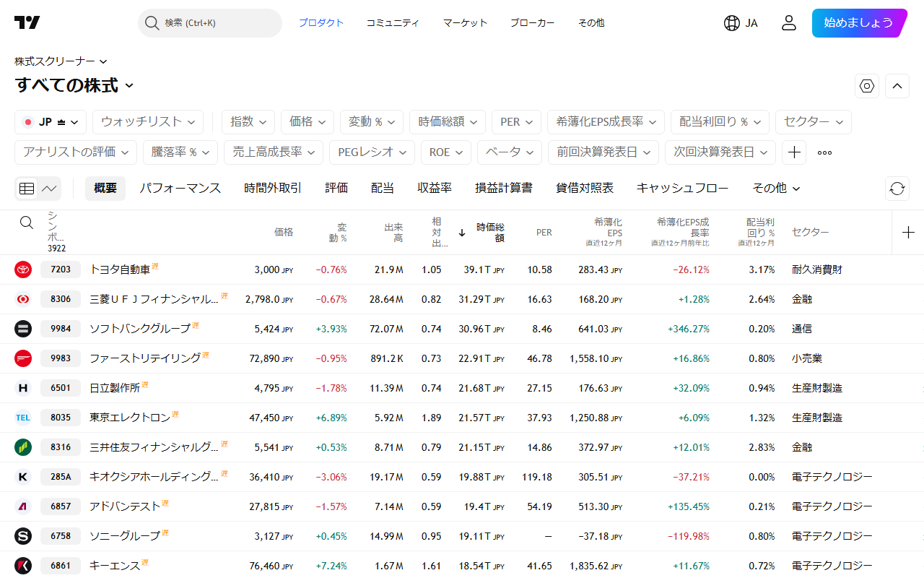924x578 pixels.
Task: Open the 配当利回り % filter dropdown
Action: tap(720, 122)
